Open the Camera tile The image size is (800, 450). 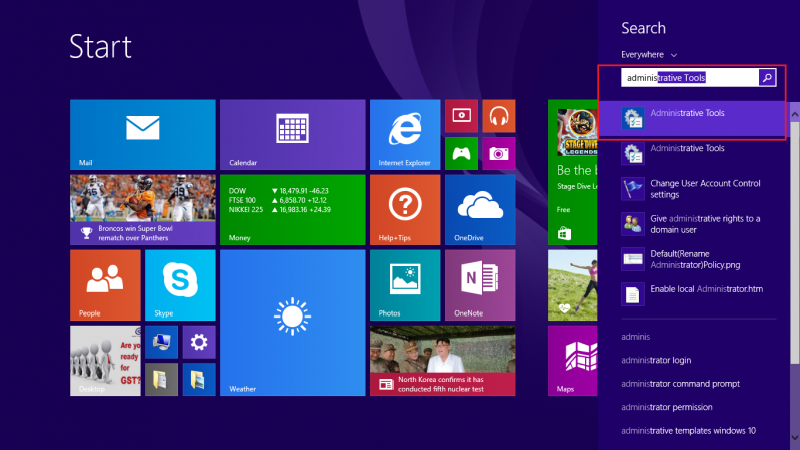tap(498, 154)
